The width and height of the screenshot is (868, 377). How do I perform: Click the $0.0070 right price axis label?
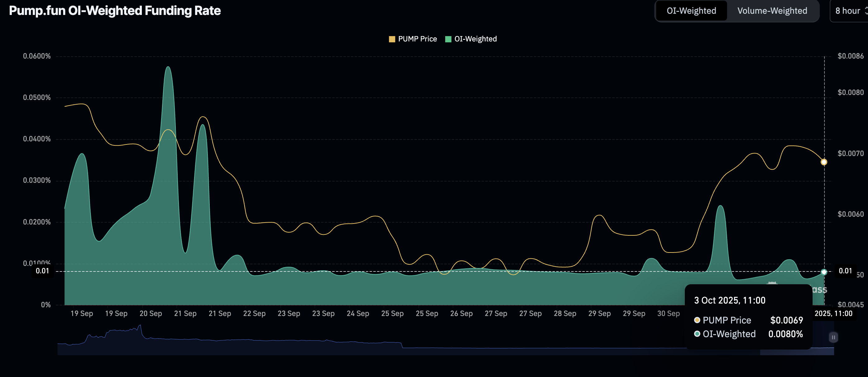(x=850, y=153)
